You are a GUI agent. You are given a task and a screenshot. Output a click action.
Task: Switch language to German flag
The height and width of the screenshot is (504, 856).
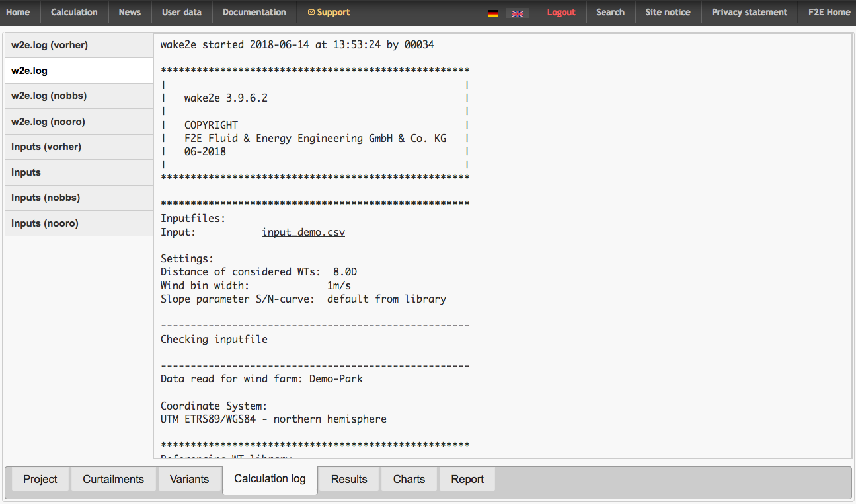[x=492, y=13]
